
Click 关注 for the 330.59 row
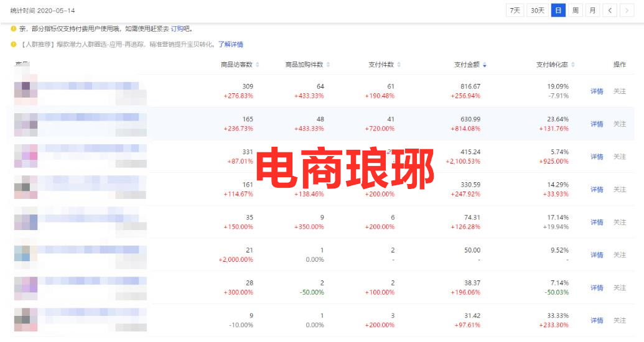point(619,190)
